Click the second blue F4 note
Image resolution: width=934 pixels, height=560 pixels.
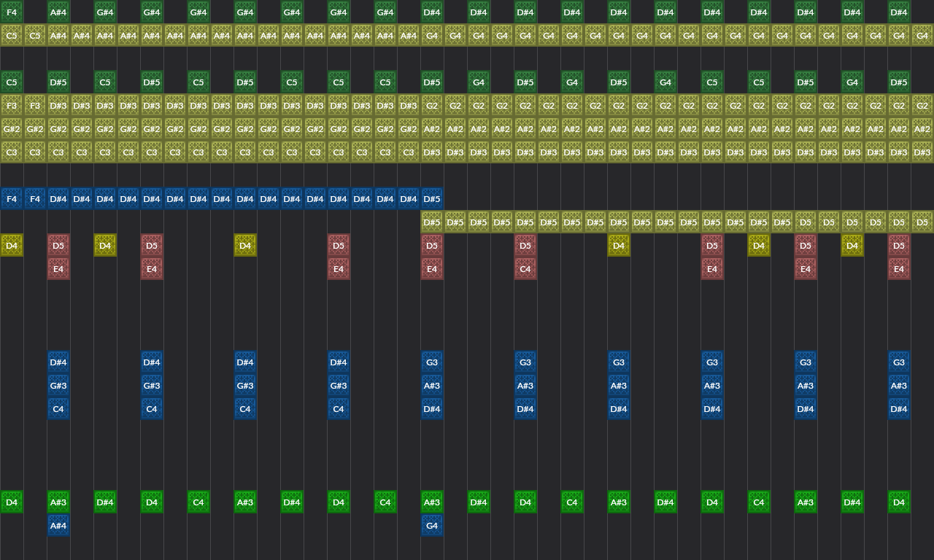point(35,199)
